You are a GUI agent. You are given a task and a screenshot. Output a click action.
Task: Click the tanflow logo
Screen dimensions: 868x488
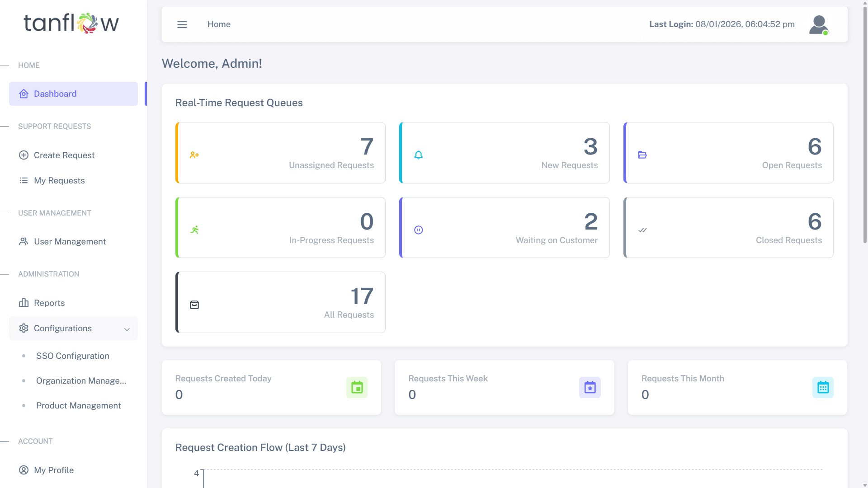(71, 23)
